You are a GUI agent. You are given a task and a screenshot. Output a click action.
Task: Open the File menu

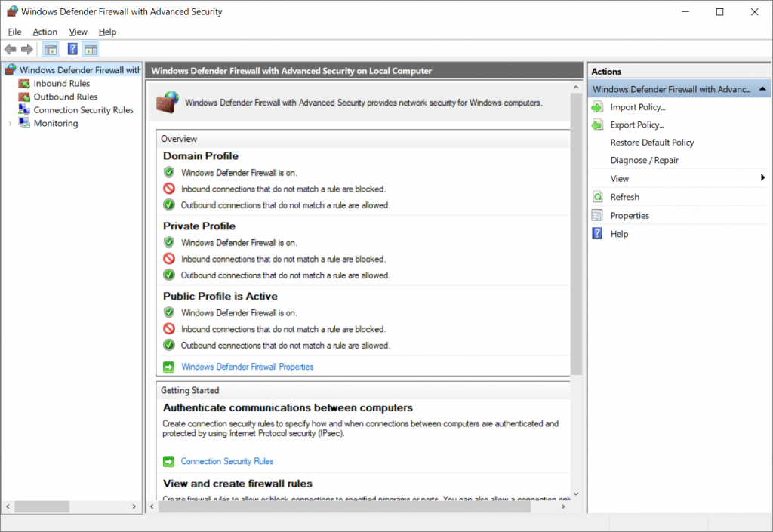pyautogui.click(x=14, y=32)
